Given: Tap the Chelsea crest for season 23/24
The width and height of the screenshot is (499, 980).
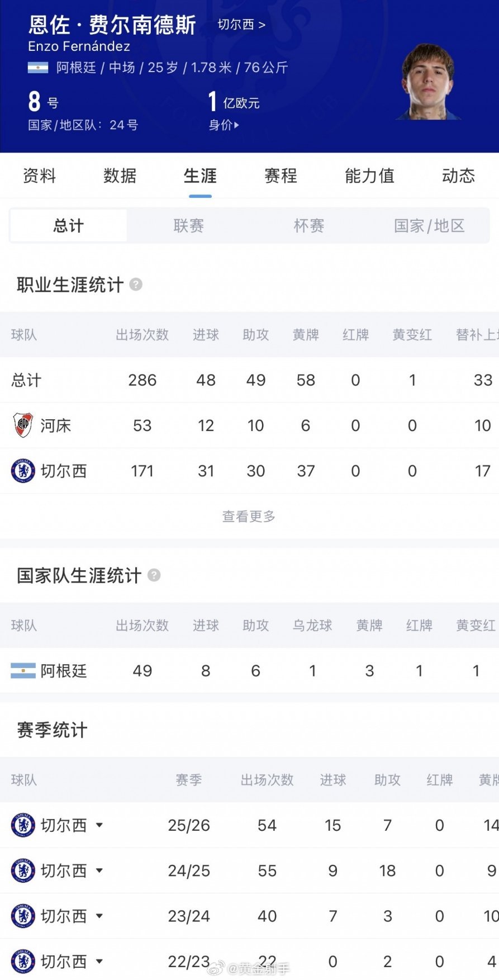Looking at the screenshot, I should click(x=23, y=916).
